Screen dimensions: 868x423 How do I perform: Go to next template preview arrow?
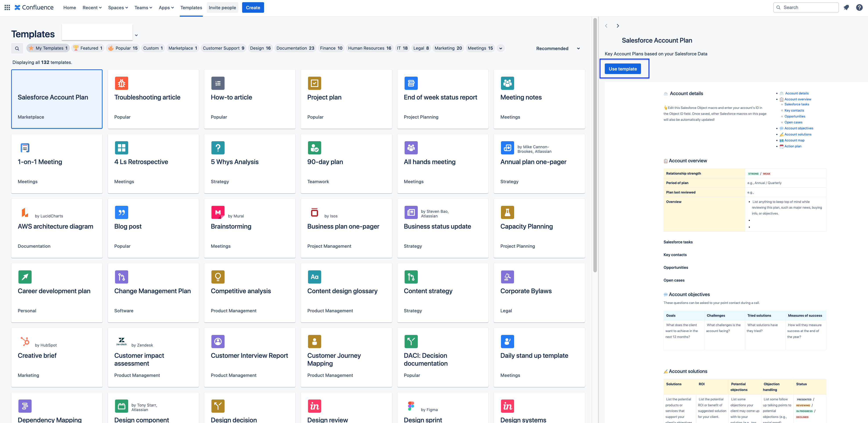[618, 26]
